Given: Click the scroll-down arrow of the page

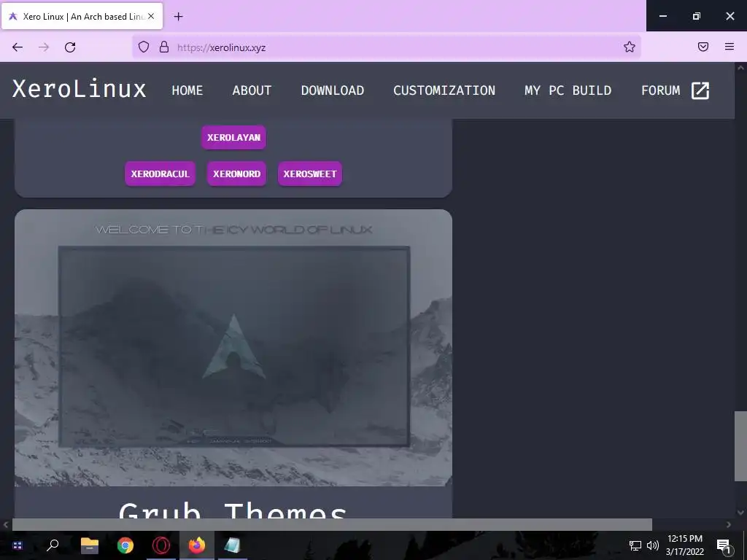Looking at the screenshot, I should (x=740, y=513).
